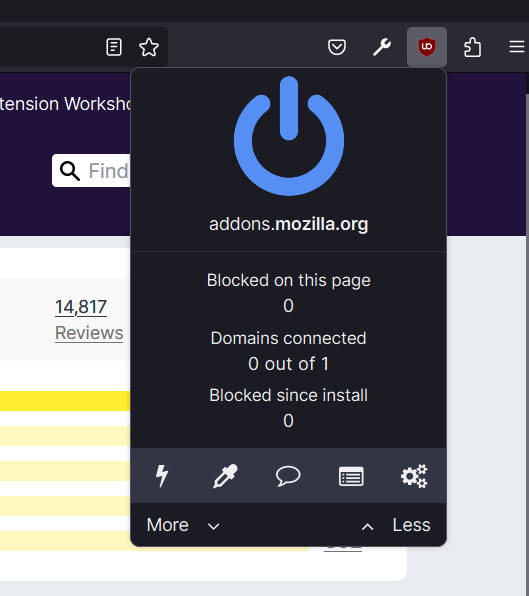Open element zapper mode lightning icon
This screenshot has height=596, width=529.
(162, 476)
